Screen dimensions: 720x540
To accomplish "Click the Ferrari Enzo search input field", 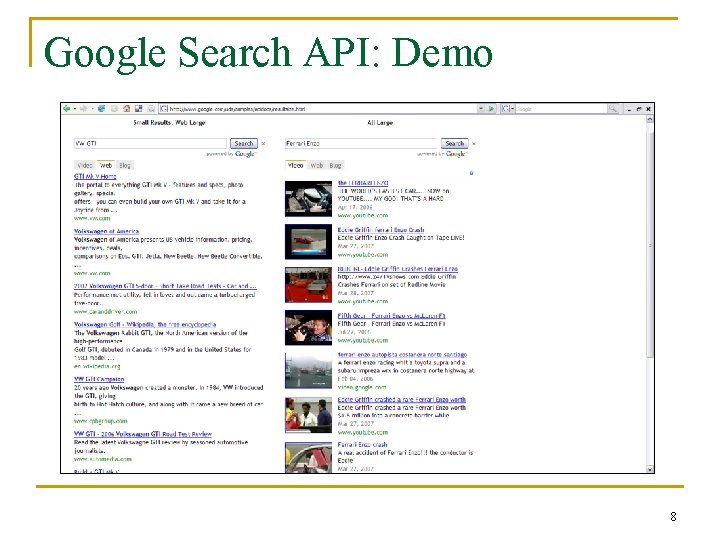I will click(x=361, y=144).
